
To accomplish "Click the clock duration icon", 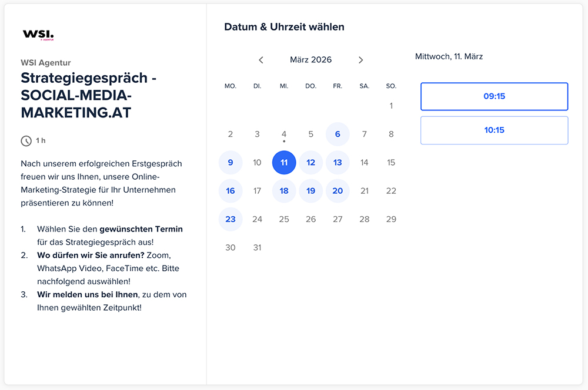I will [x=26, y=141].
